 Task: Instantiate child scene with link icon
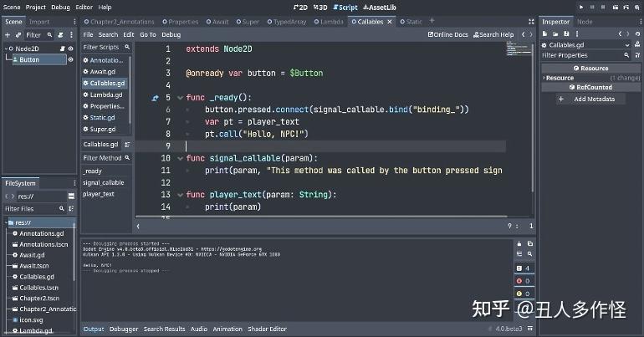pyautogui.click(x=18, y=35)
